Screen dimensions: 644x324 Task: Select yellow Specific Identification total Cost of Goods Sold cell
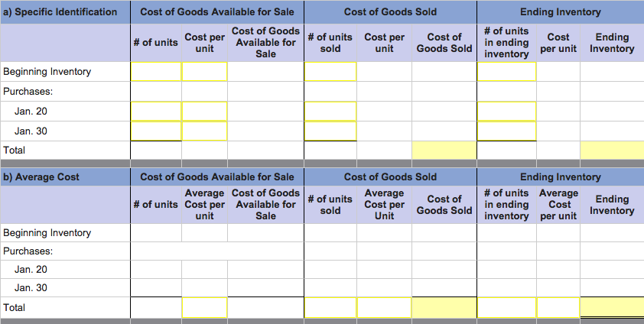pyautogui.click(x=444, y=151)
